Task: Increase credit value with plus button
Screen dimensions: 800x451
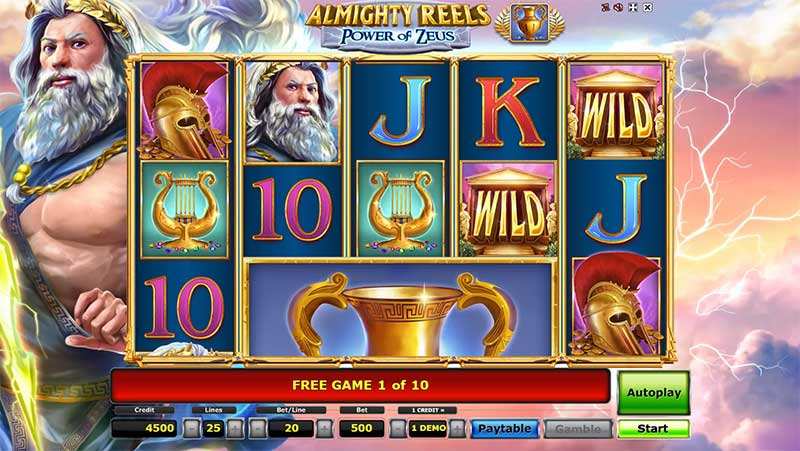Action: click(x=457, y=429)
